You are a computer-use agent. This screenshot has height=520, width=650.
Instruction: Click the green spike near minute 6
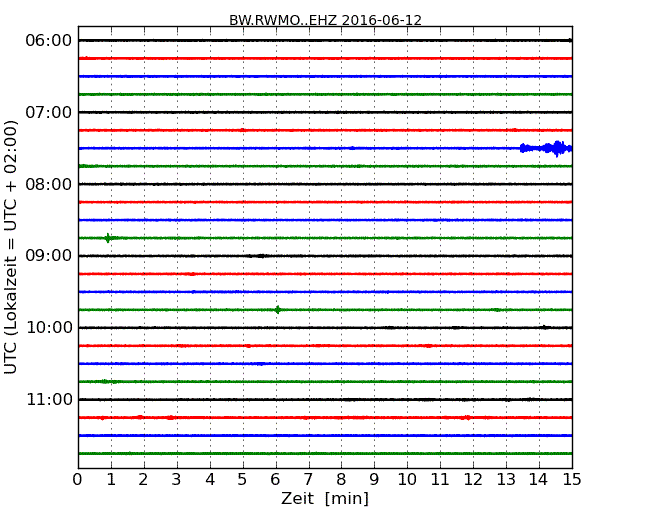point(278,310)
